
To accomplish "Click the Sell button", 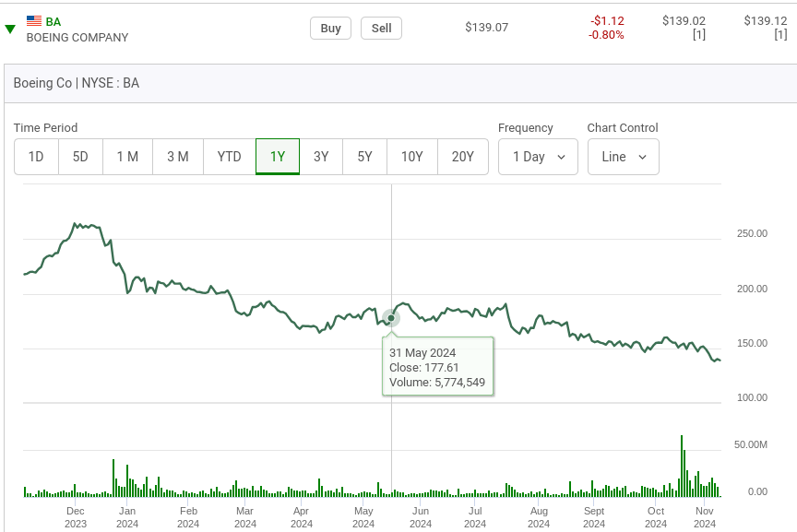I will (x=381, y=28).
